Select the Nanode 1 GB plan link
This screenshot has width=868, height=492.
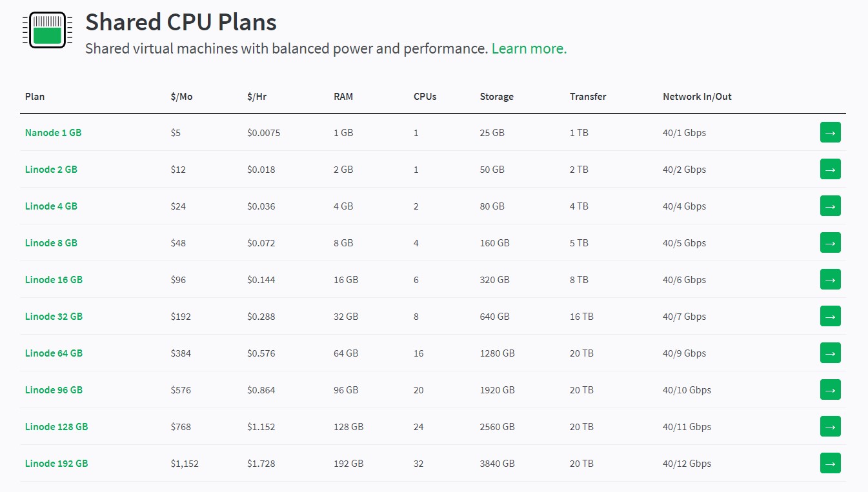(53, 132)
